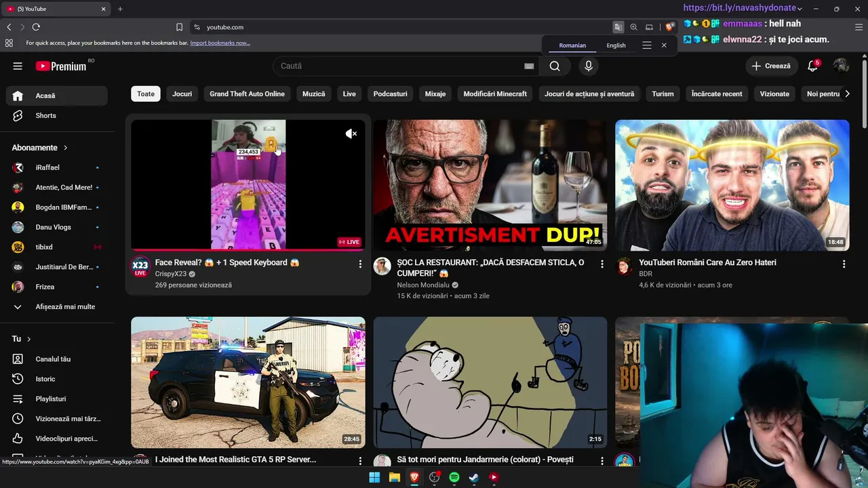Filter feed by Jocuri chip
The height and width of the screenshot is (488, 868).
click(182, 94)
